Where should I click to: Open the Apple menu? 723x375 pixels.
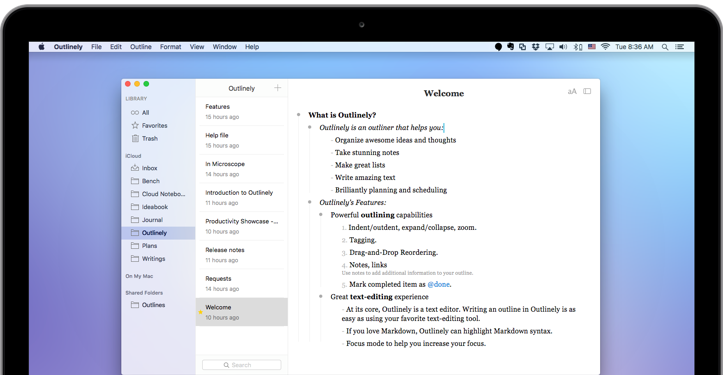tap(41, 47)
